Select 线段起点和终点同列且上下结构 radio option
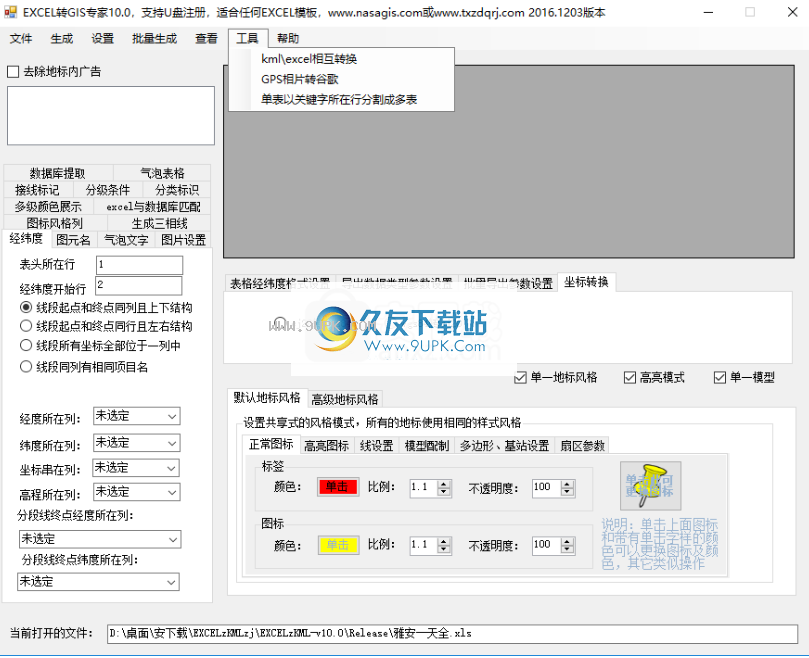809x658 pixels. 26,308
